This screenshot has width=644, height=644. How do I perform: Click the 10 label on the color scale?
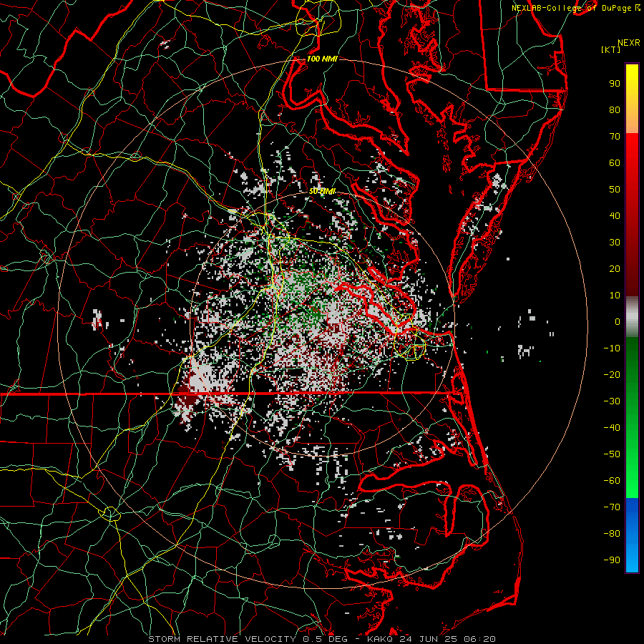[615, 296]
